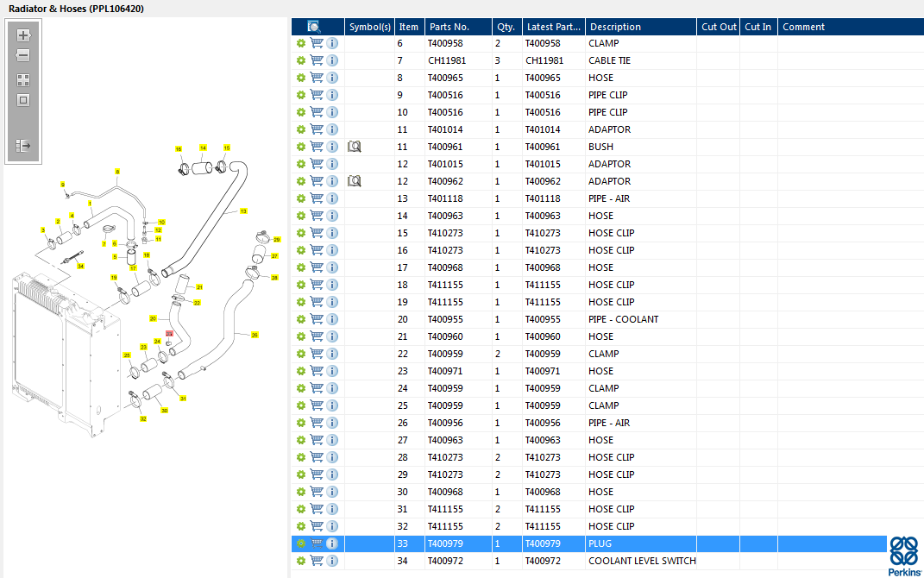Screen dimensions: 924x578
Task: Click the Cut Out column header
Action: coord(718,27)
